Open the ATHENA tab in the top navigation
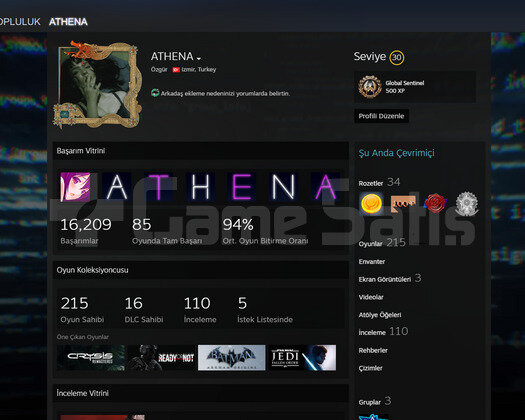The width and height of the screenshot is (525, 420). [x=68, y=22]
